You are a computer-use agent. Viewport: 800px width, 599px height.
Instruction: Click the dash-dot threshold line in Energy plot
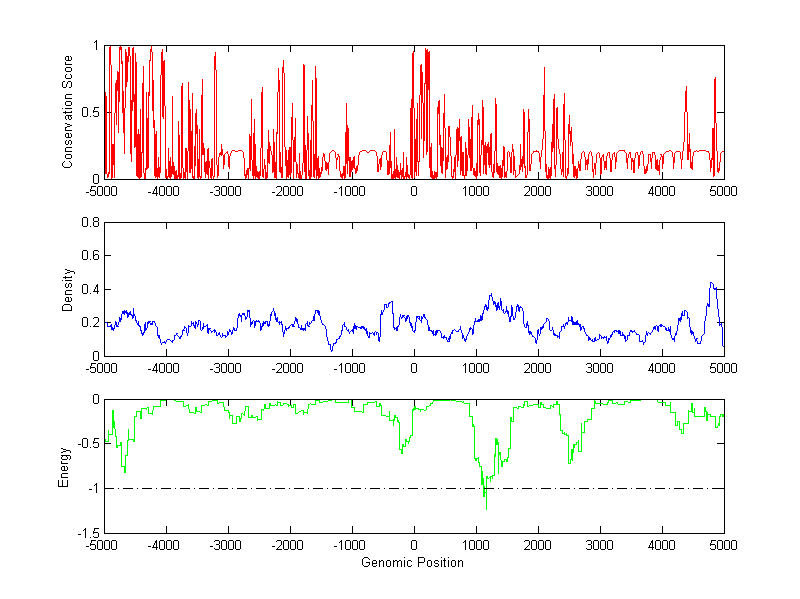[300, 488]
